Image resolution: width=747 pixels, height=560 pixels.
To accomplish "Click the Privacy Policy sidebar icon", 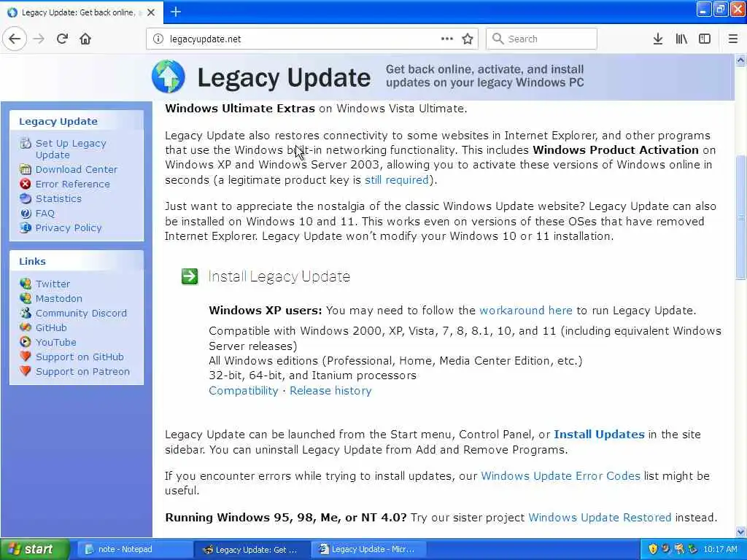I will 26,227.
